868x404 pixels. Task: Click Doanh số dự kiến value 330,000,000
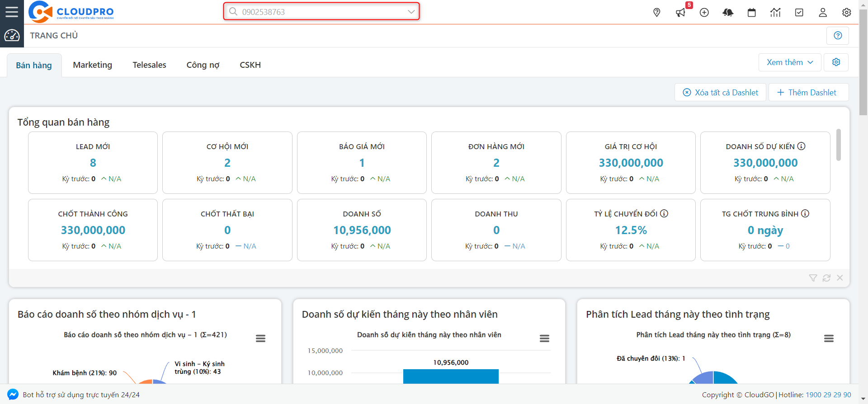(x=765, y=163)
